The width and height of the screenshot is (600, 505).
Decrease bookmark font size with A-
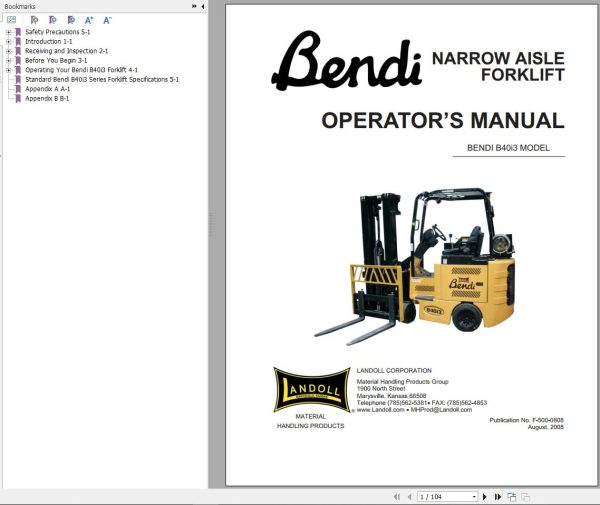click(107, 20)
